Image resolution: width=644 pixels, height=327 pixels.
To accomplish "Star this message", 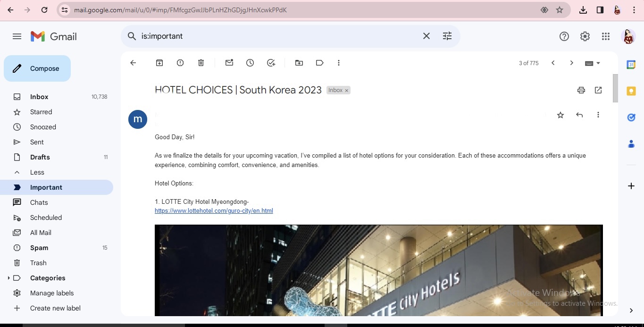I will (x=560, y=115).
